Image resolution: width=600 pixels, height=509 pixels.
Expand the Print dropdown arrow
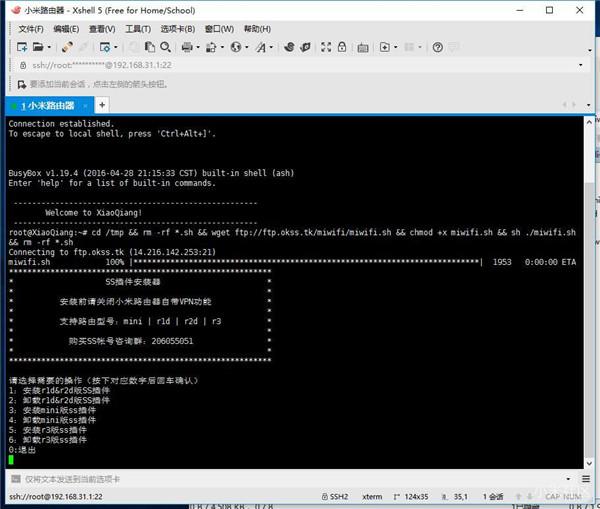[x=198, y=47]
